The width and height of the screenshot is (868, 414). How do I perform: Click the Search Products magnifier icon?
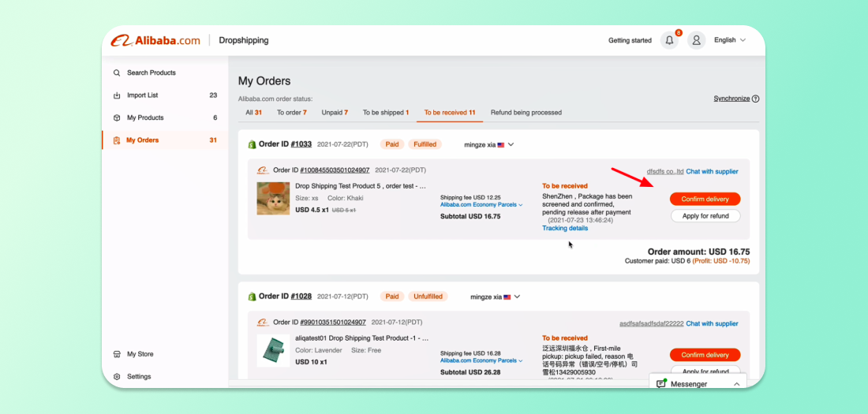tap(117, 73)
